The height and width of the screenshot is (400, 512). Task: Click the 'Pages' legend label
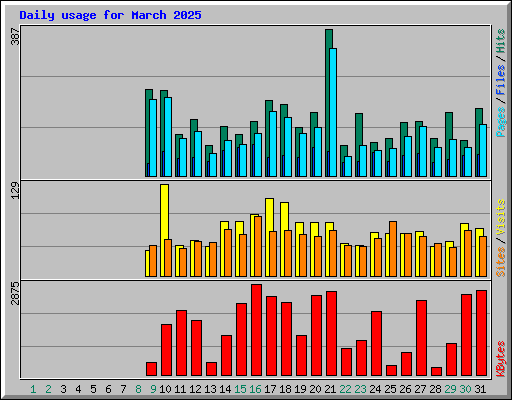click(x=501, y=122)
